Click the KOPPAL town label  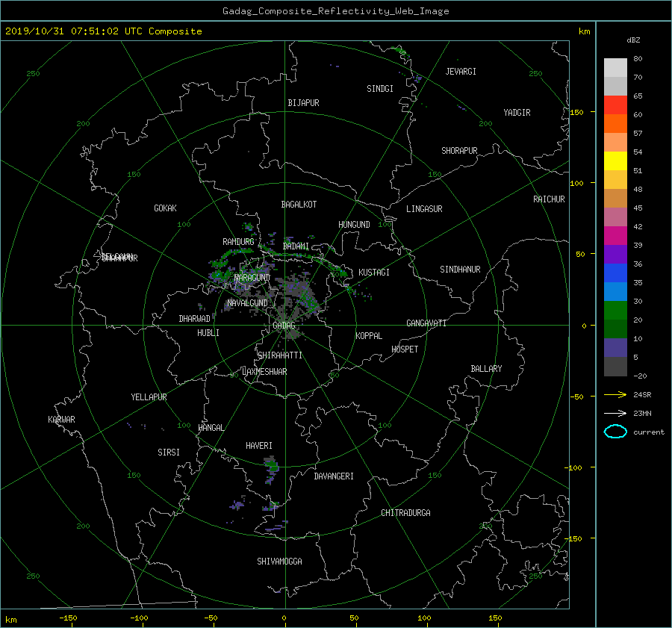click(369, 336)
